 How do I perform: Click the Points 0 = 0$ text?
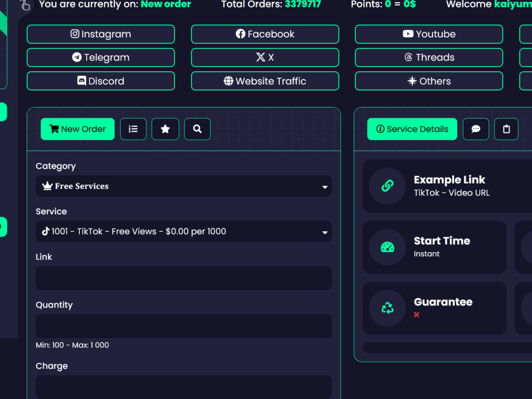click(x=384, y=4)
